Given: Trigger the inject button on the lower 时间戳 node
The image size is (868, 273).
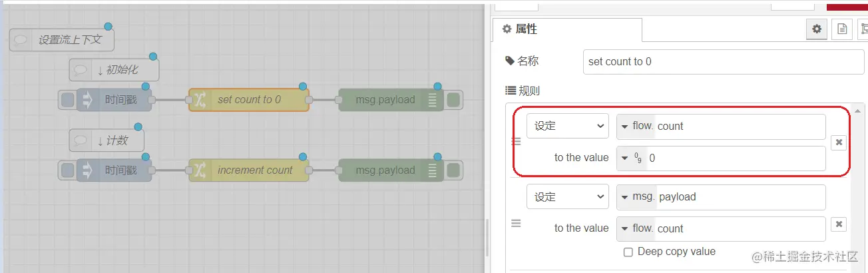Looking at the screenshot, I should coord(67,170).
